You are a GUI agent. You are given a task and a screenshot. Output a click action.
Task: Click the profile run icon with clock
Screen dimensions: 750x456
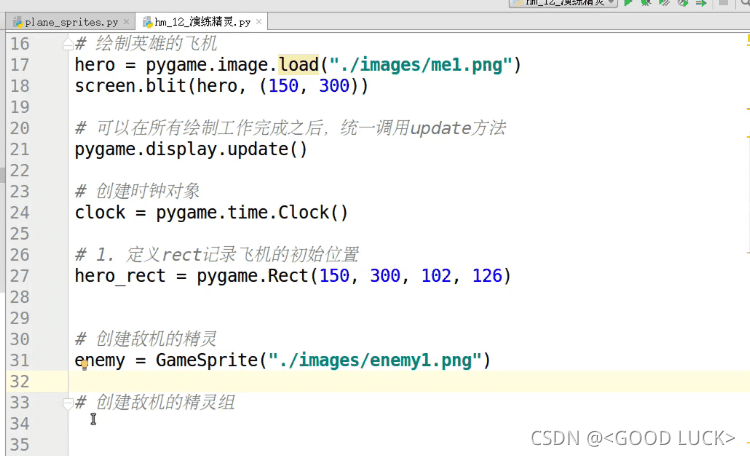[683, 3]
